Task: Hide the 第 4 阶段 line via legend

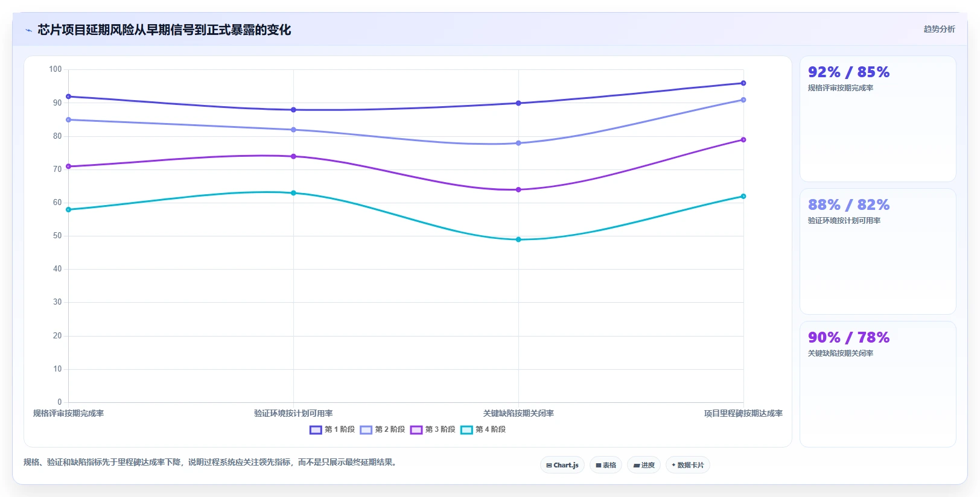Action: point(483,429)
